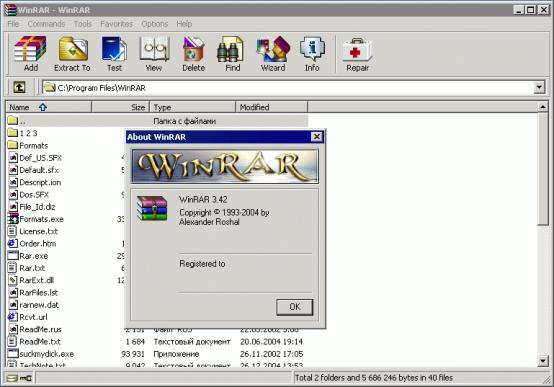Expand the address path dropdown
Viewport: 554px width, 387px height.
tap(539, 87)
